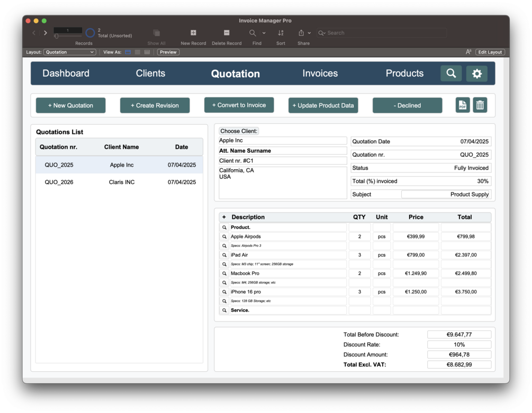
Task: Click magnifier beside iPhone 16 pro row
Action: tap(224, 292)
